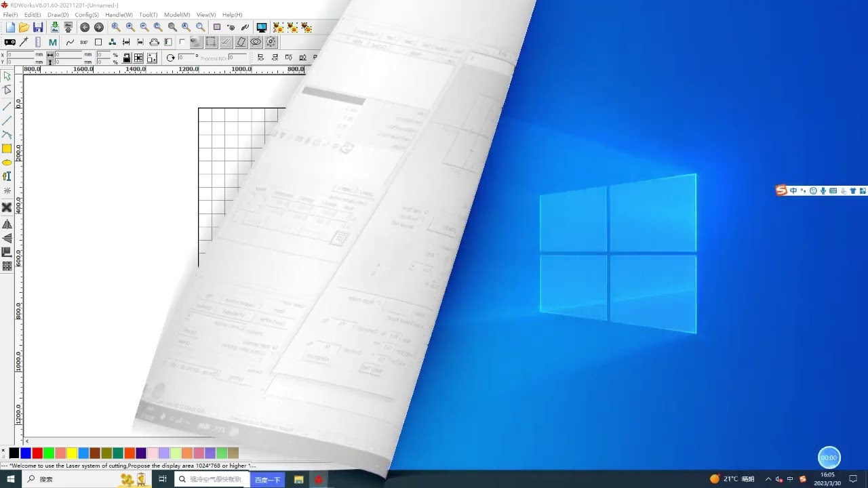868x488 pixels.
Task: Open the View(V) menu
Action: tap(206, 15)
